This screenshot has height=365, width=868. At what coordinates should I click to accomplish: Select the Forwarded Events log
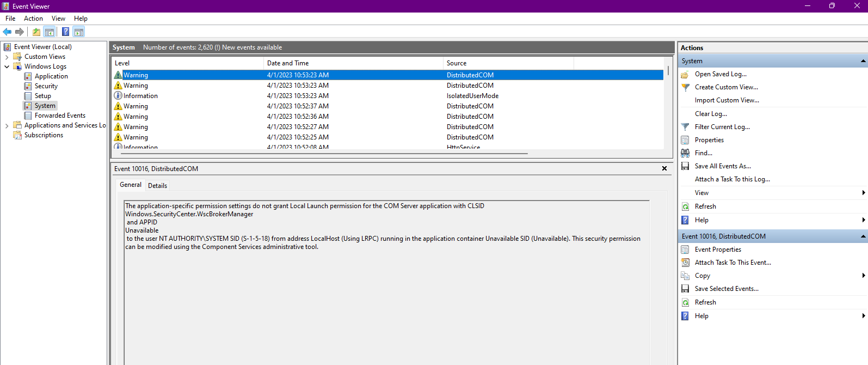point(60,115)
